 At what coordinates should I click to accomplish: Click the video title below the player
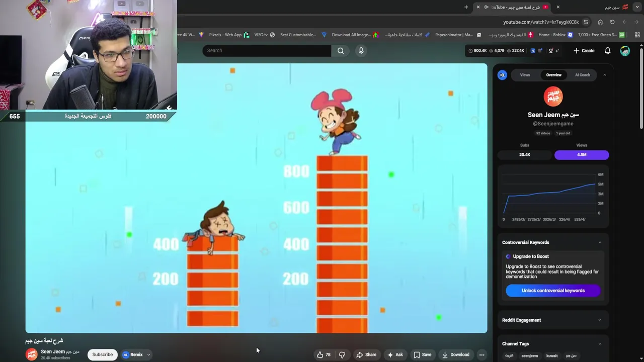[44, 341]
